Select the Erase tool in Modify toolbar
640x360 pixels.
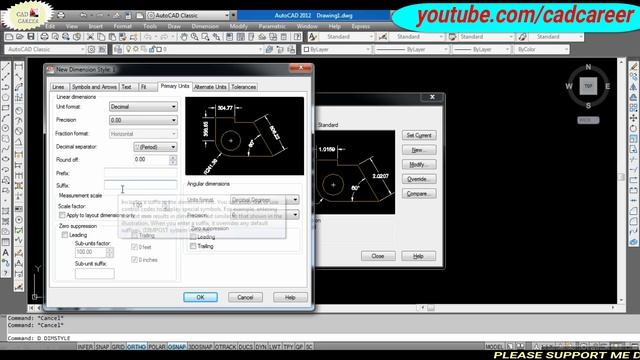coord(633,67)
